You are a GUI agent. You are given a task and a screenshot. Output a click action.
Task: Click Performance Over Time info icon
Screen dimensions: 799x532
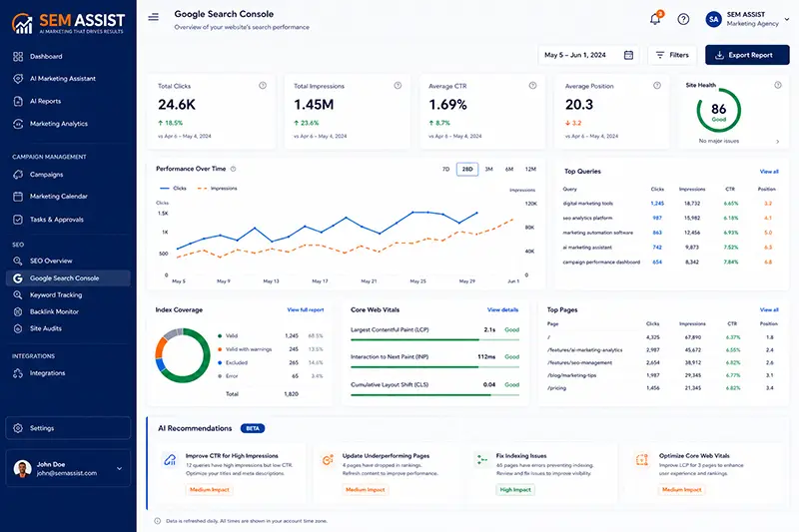pyautogui.click(x=233, y=169)
